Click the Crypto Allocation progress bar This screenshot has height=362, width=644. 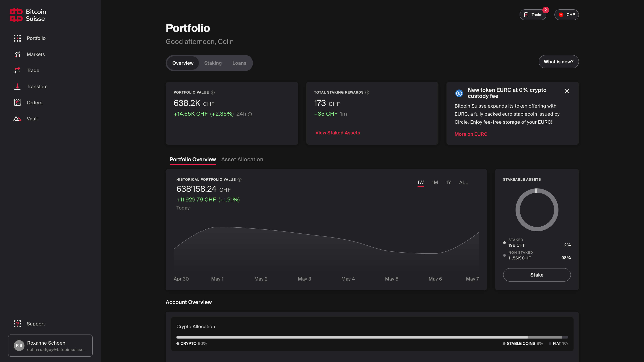[372, 337]
